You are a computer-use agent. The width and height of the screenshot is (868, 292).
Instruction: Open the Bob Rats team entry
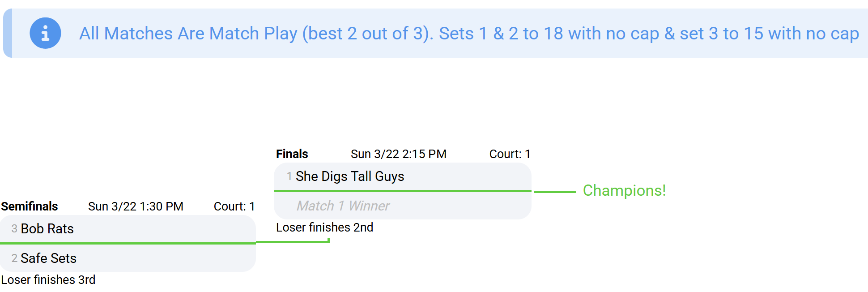coord(47,229)
